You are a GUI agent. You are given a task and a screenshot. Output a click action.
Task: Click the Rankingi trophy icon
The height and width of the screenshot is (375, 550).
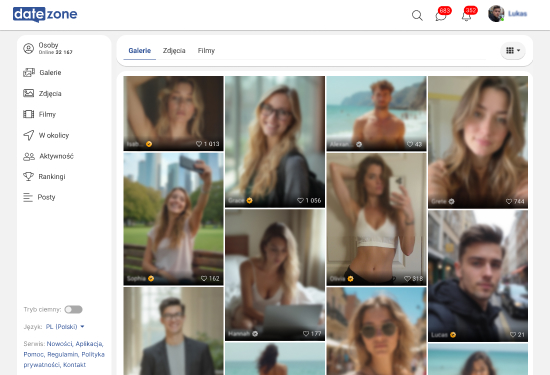(x=28, y=176)
